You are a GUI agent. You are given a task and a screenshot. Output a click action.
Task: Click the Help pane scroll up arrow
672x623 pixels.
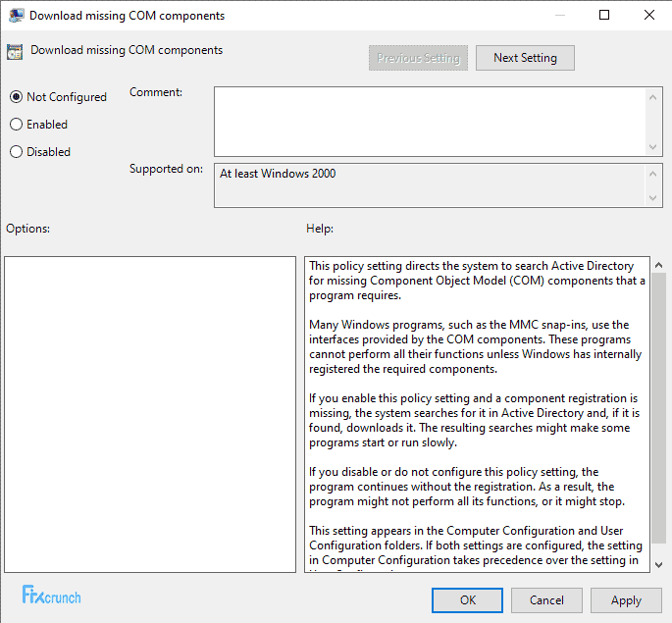click(658, 265)
